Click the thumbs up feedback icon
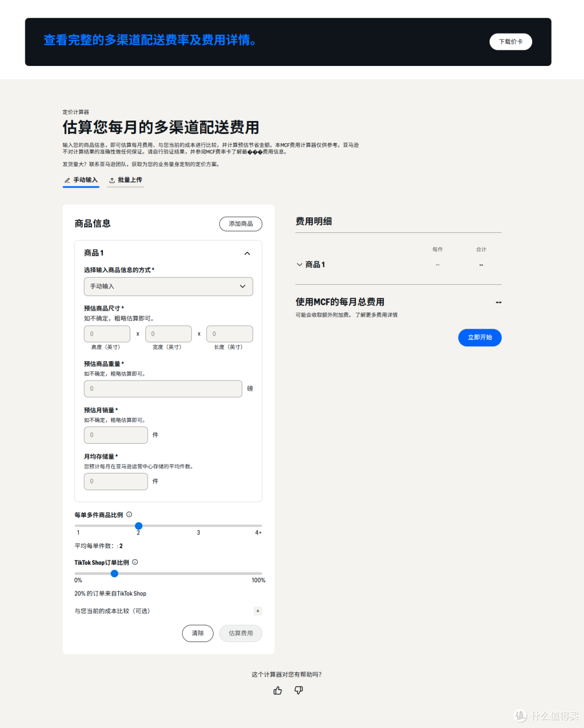This screenshot has height=728, width=584. 277,690
